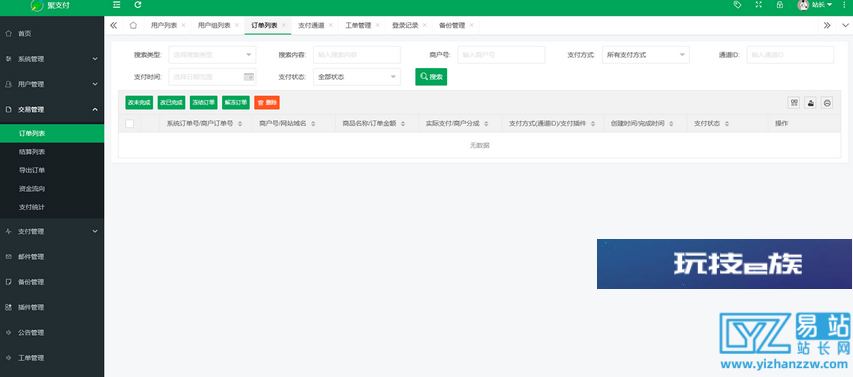Open the column filter icon in table toolbar
The width and height of the screenshot is (853, 377).
pyautogui.click(x=794, y=103)
